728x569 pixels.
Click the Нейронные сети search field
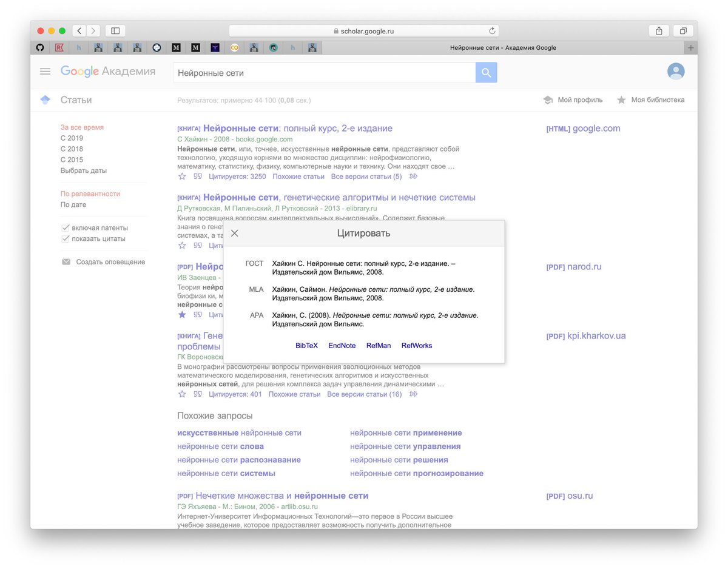point(324,72)
